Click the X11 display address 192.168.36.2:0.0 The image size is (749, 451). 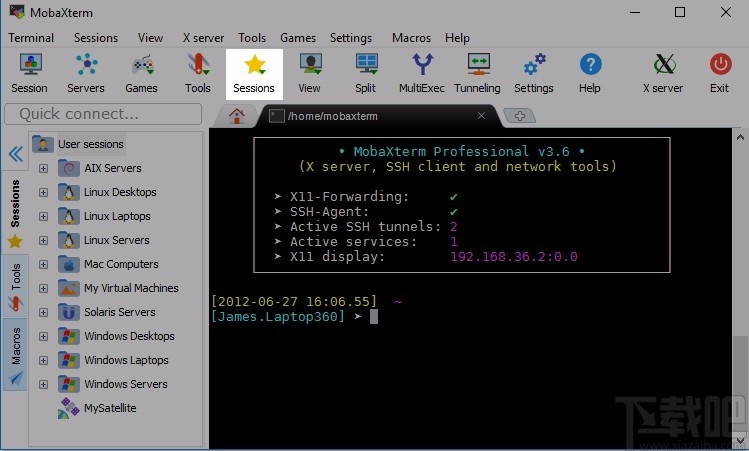click(514, 257)
